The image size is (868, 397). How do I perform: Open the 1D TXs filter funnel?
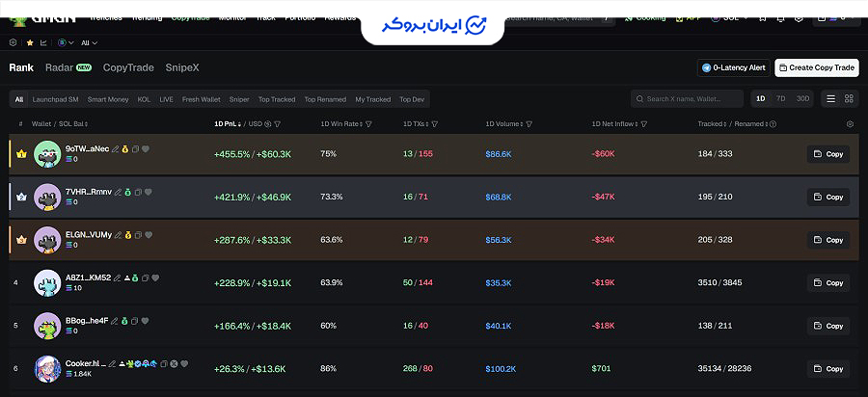click(435, 124)
